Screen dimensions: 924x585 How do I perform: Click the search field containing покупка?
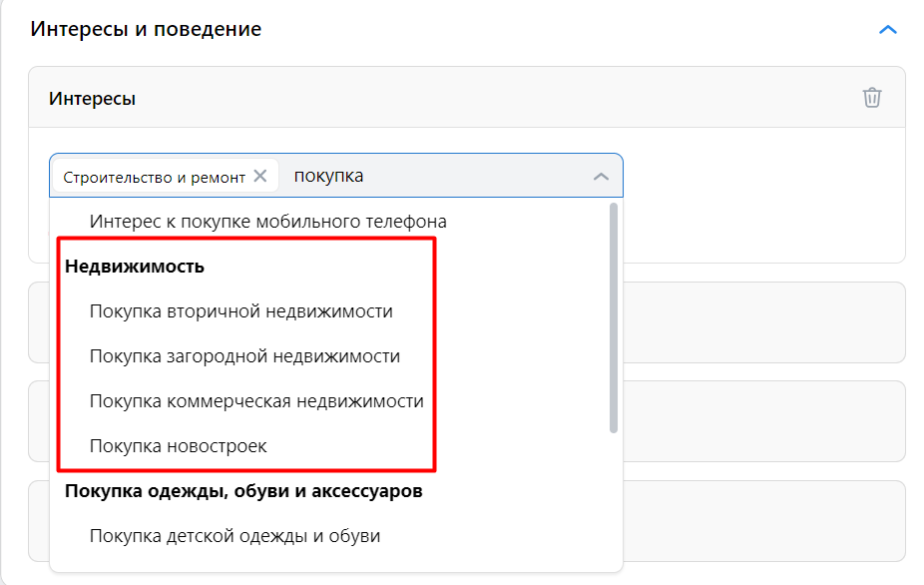pos(436,176)
